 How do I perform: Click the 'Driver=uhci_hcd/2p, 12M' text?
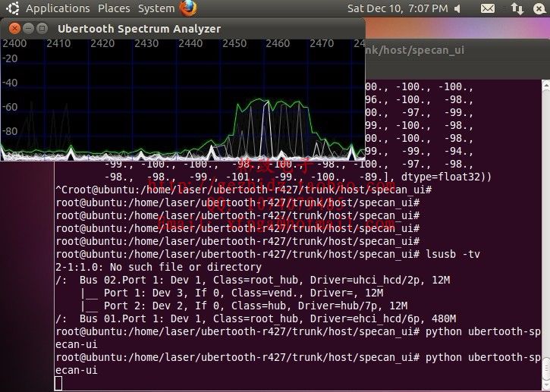pos(380,280)
